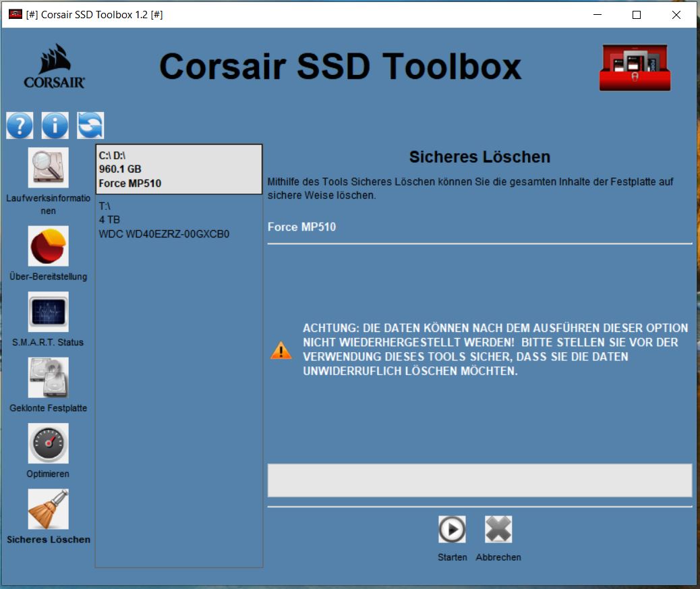
Task: Click the Laufwerksinformationen sidebar label
Action: coord(48,204)
